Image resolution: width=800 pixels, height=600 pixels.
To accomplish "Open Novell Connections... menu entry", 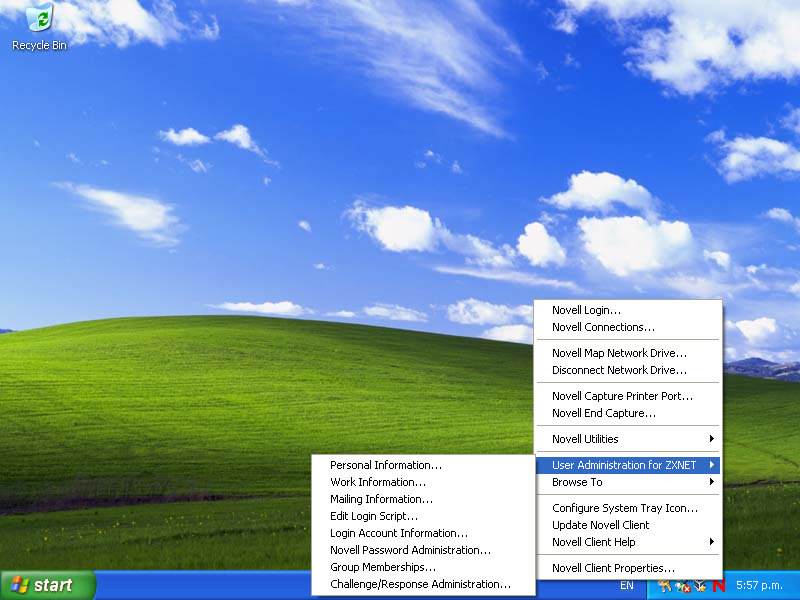I will click(628, 327).
